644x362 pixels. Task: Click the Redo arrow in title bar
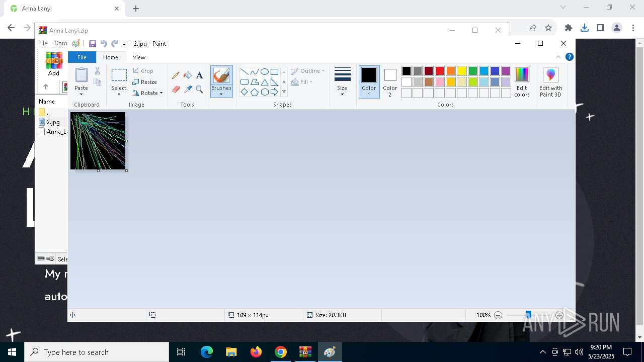tap(115, 44)
